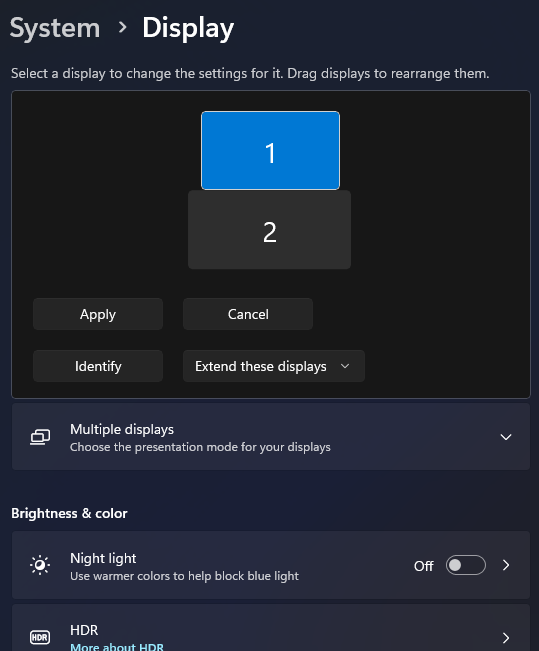Open the Extend these displays dropdown

[x=274, y=366]
